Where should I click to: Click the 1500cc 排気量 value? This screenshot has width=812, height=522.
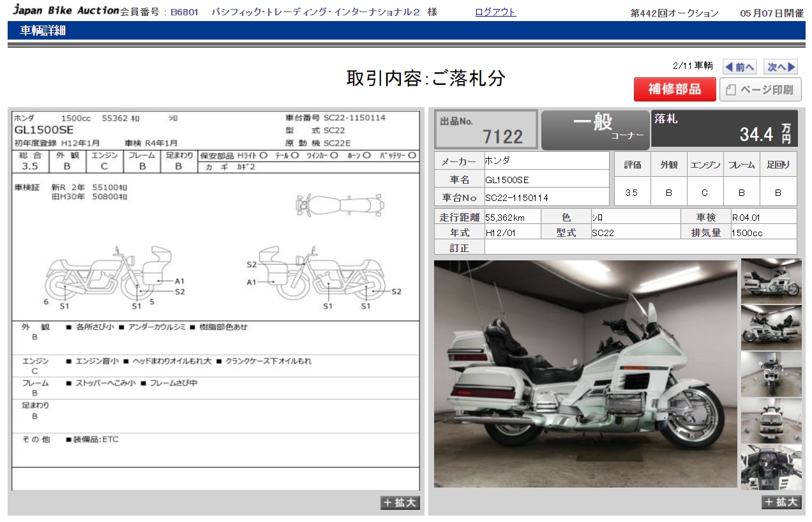(747, 233)
